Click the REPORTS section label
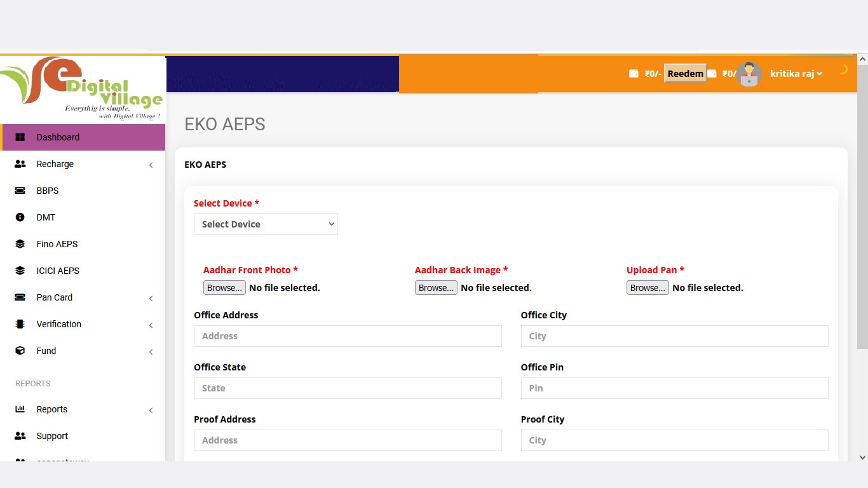Image resolution: width=868 pixels, height=488 pixels. pyautogui.click(x=33, y=384)
